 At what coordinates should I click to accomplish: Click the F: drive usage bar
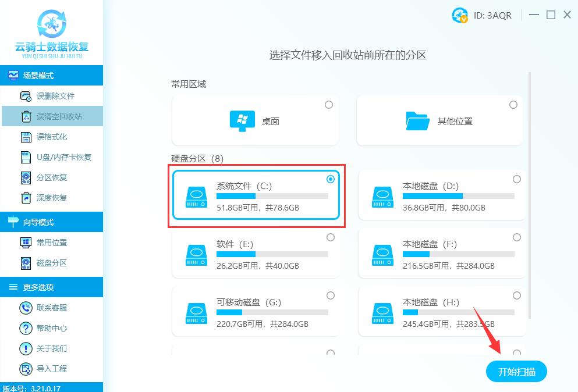(x=459, y=254)
